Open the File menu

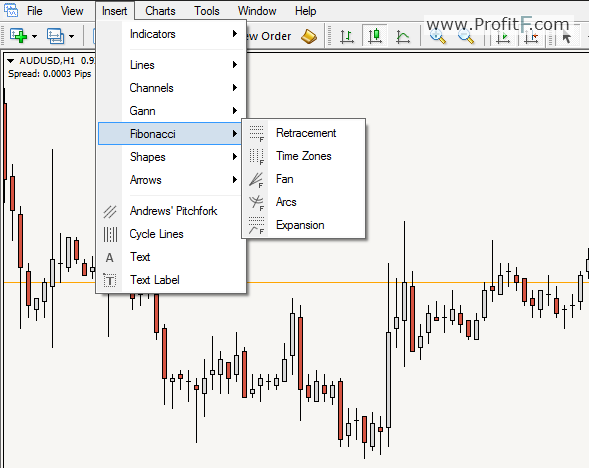[35, 11]
